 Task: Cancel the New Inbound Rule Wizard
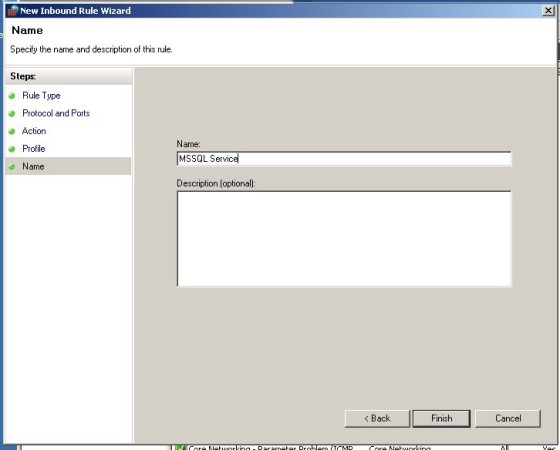point(508,418)
